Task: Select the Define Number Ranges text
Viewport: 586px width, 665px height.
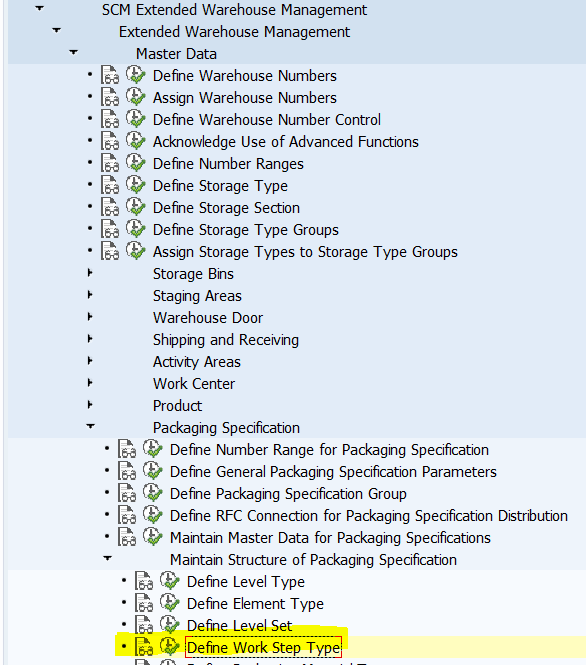Action: (228, 164)
